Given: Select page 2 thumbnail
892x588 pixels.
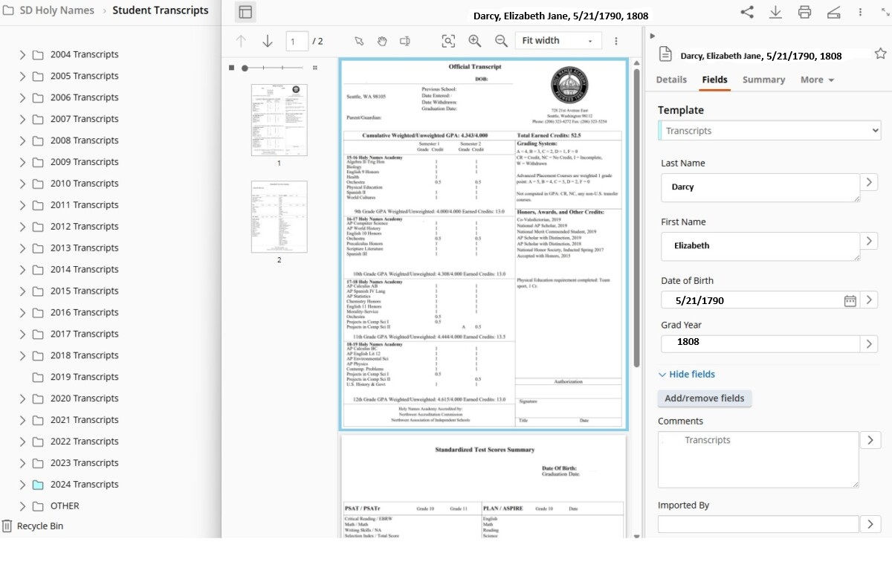Looking at the screenshot, I should point(279,216).
